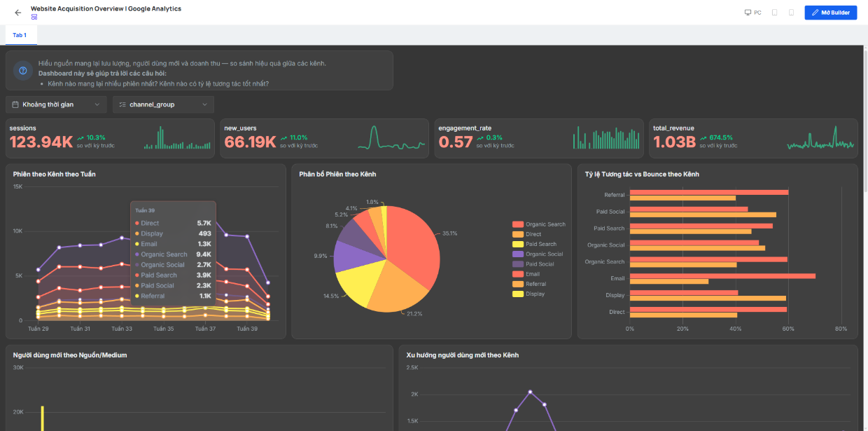
Task: Click the new_users sparkline line chart
Action: click(x=391, y=138)
